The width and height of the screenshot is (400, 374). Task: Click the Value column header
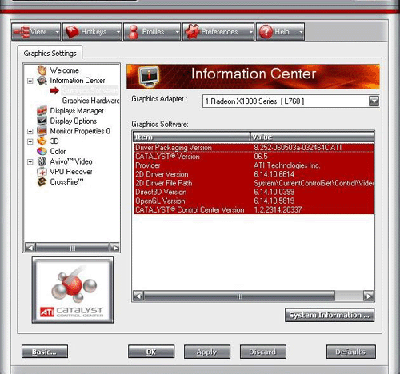click(x=312, y=137)
